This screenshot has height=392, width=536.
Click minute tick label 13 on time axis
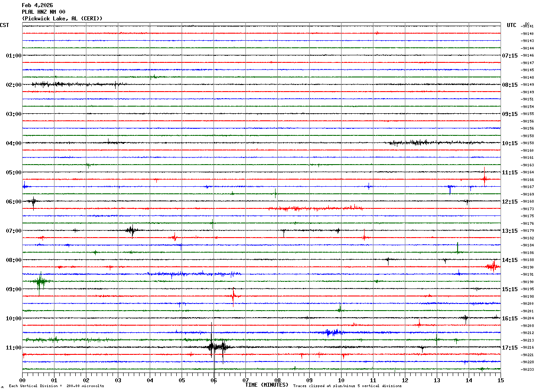point(437,380)
